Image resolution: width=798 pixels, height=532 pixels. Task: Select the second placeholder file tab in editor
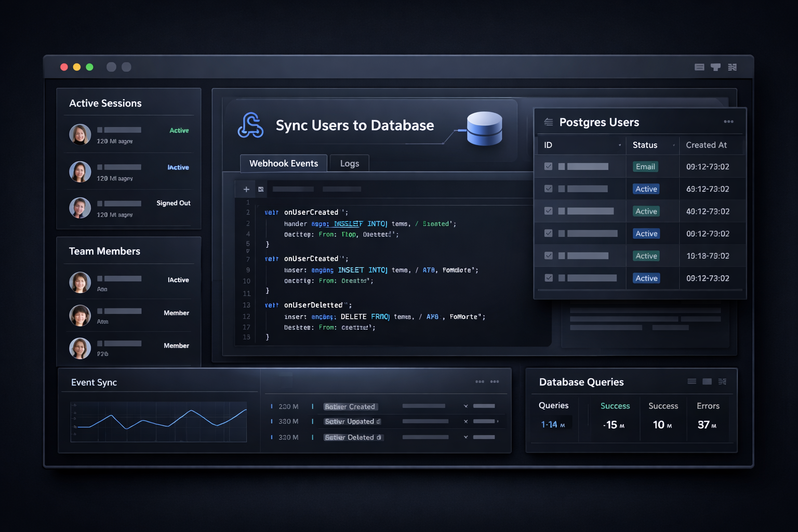tap(342, 189)
